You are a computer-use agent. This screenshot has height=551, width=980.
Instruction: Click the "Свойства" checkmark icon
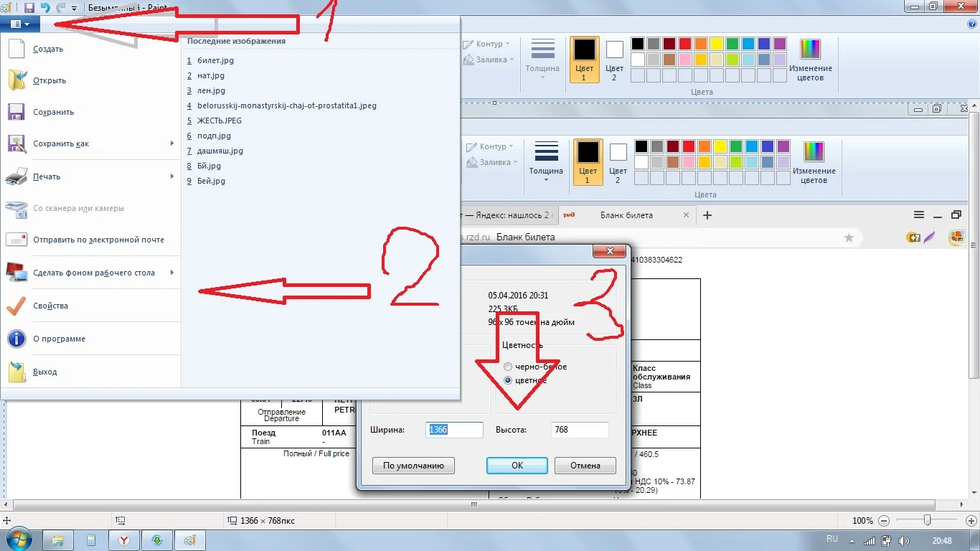point(17,305)
